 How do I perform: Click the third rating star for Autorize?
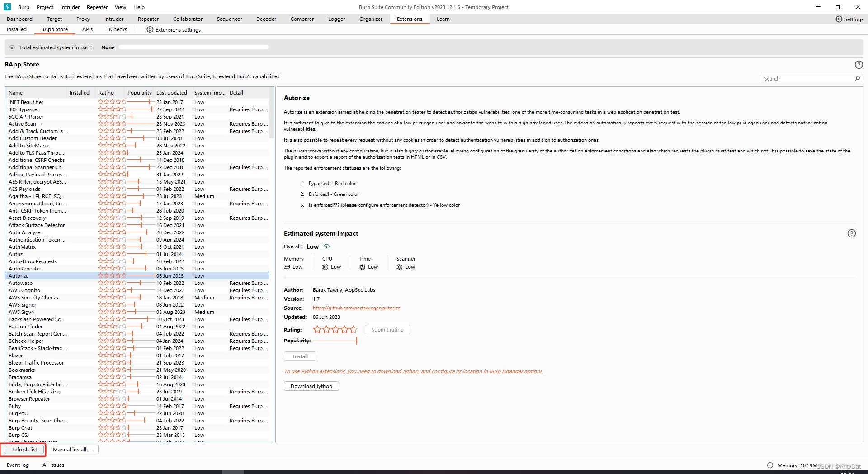click(335, 330)
